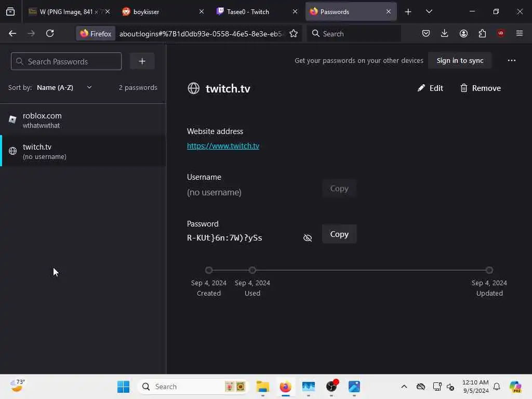Click the "2 passwords" count text
The image size is (532, 399).
[x=138, y=87]
